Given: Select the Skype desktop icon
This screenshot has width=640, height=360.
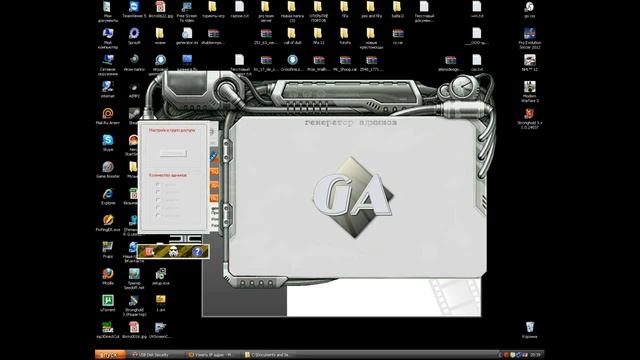Looking at the screenshot, I should click(108, 143).
